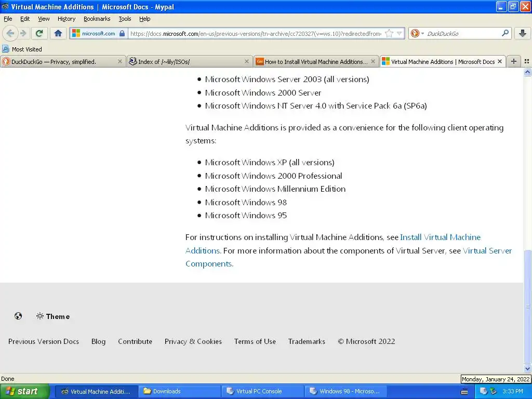Screen dimensions: 532x399
Task: Open Most Visited bookmarks folder
Action: 22,49
